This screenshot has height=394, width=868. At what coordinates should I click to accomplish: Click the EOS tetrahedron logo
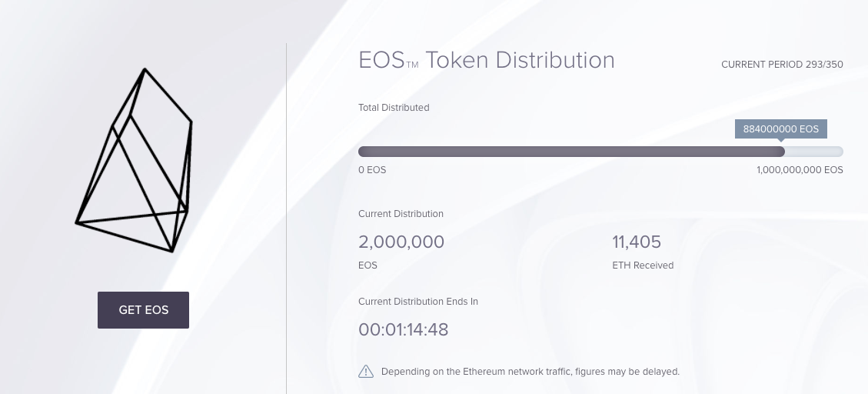[x=135, y=162]
